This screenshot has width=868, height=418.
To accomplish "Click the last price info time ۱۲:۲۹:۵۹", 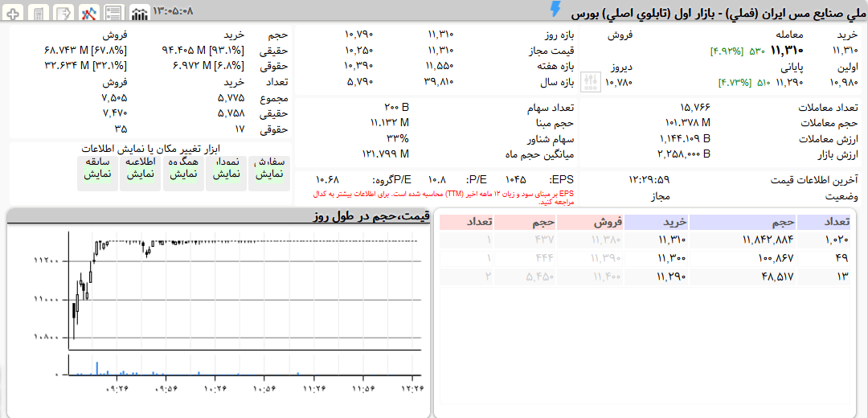I will (x=649, y=180).
